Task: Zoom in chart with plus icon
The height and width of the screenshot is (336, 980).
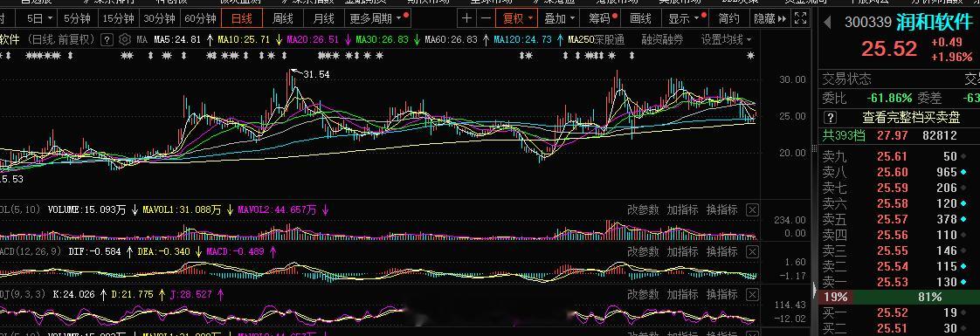Action: [x=467, y=18]
